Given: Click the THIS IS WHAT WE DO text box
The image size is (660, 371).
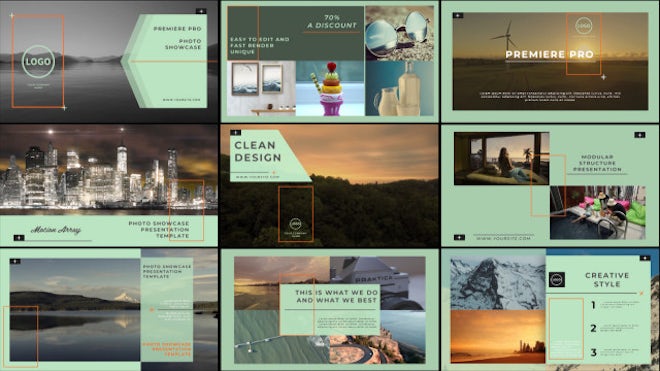Looking at the screenshot, I should tap(330, 310).
